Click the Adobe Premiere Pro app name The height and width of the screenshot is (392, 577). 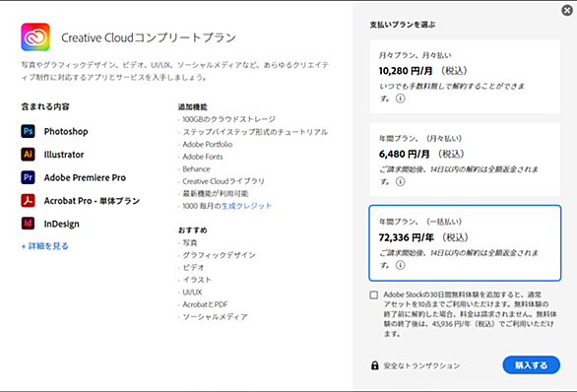point(85,178)
